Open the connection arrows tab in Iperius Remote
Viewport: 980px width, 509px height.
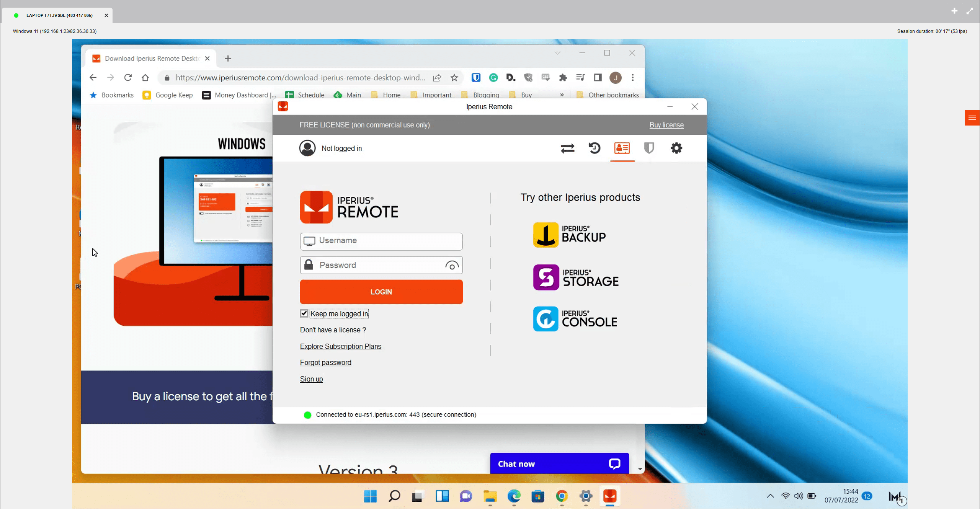(567, 148)
